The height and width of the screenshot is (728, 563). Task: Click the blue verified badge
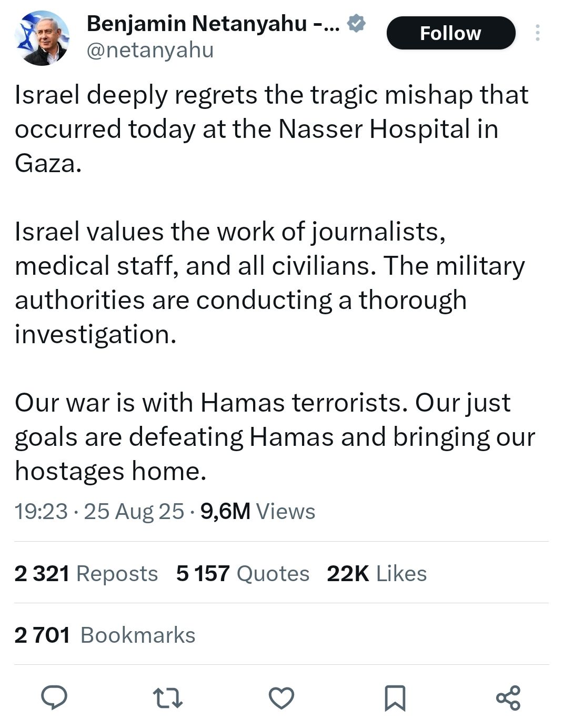[357, 24]
